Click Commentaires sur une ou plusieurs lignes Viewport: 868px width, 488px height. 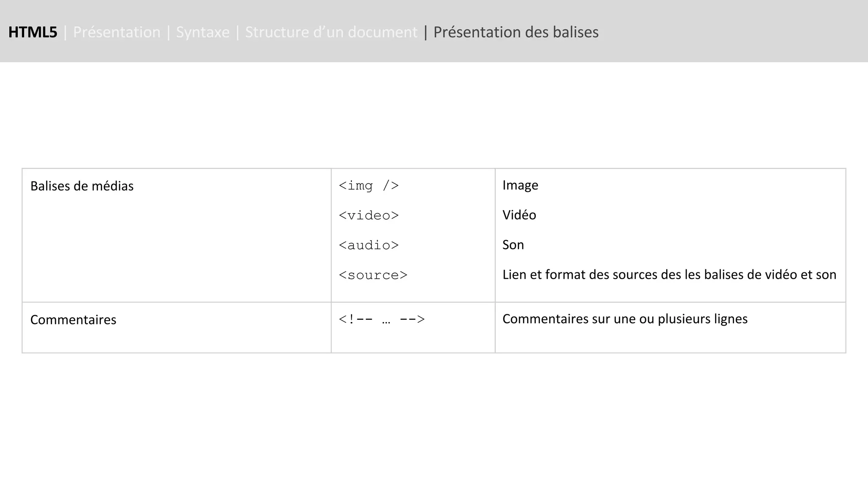pyautogui.click(x=625, y=319)
